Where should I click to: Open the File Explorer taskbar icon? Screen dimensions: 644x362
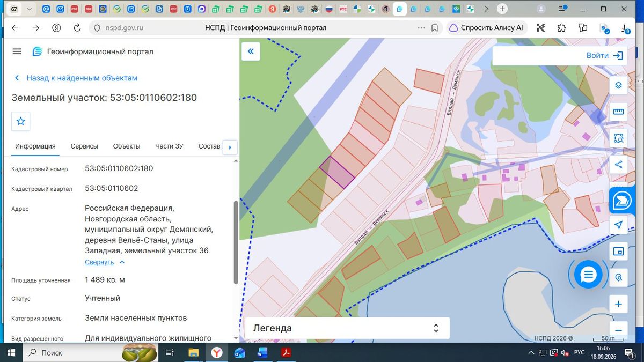[x=193, y=352]
